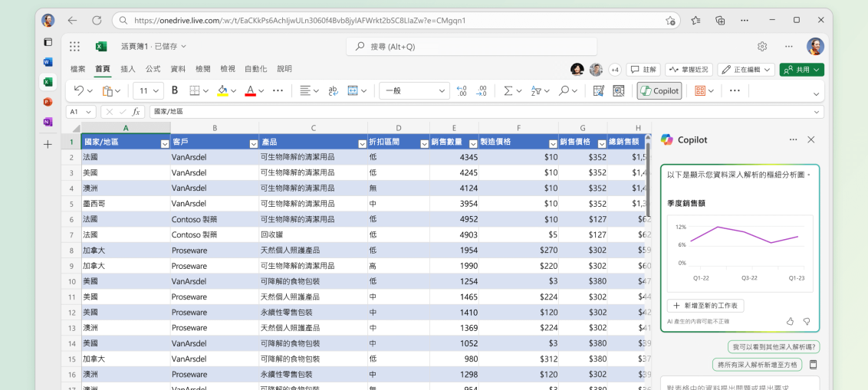Click the AutoSum sigma icon
Image resolution: width=868 pixels, height=390 pixels.
coord(508,90)
